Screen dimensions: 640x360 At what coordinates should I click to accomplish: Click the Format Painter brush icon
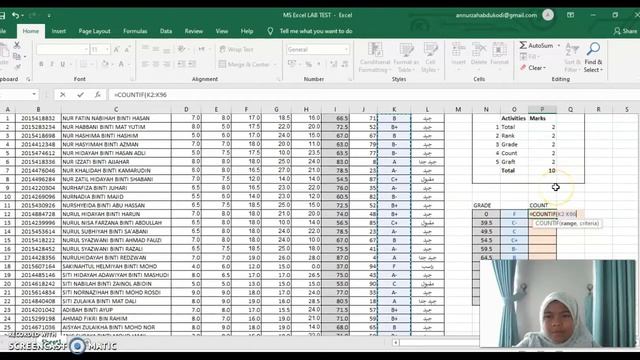click(x=17, y=66)
